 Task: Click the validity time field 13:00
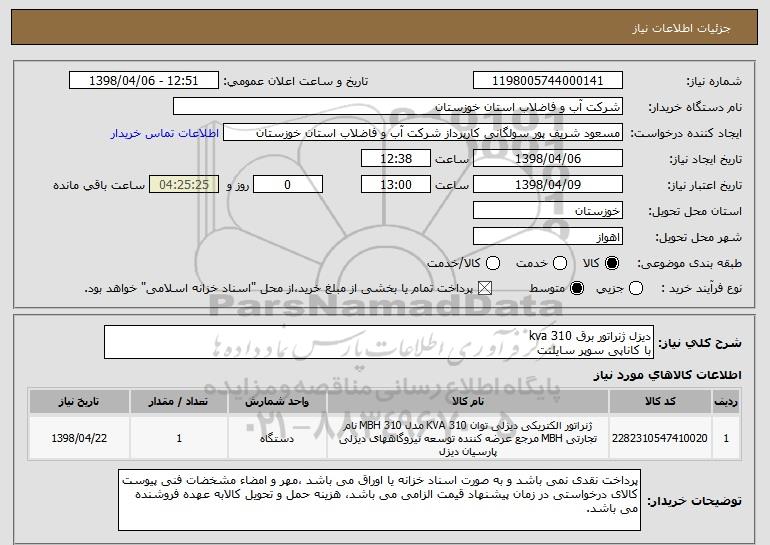(x=396, y=185)
